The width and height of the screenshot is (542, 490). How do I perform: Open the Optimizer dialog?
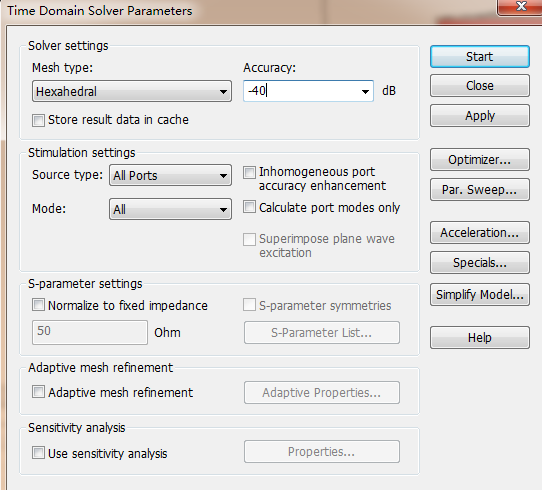pyautogui.click(x=479, y=159)
